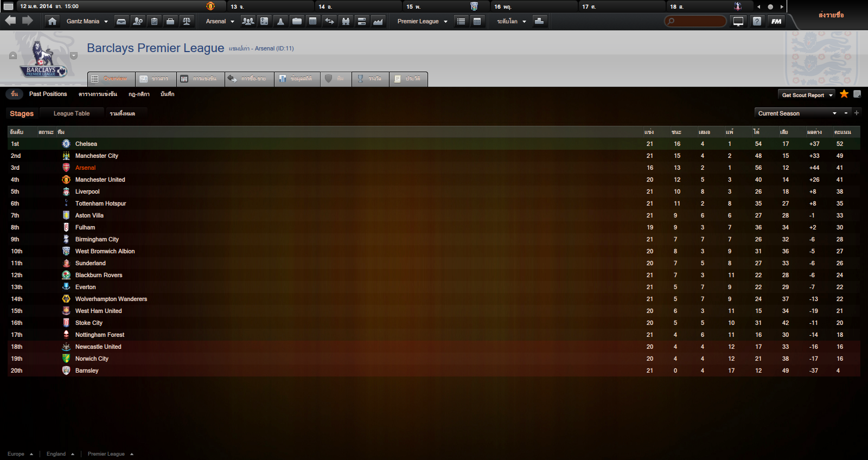This screenshot has width=868, height=460.
Task: Select the League Table stage view
Action: click(x=72, y=113)
